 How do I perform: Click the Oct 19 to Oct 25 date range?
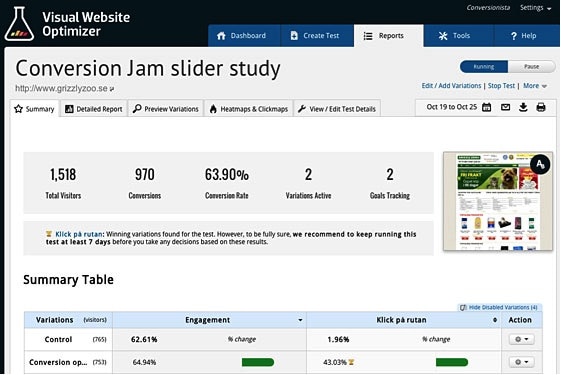(x=452, y=107)
